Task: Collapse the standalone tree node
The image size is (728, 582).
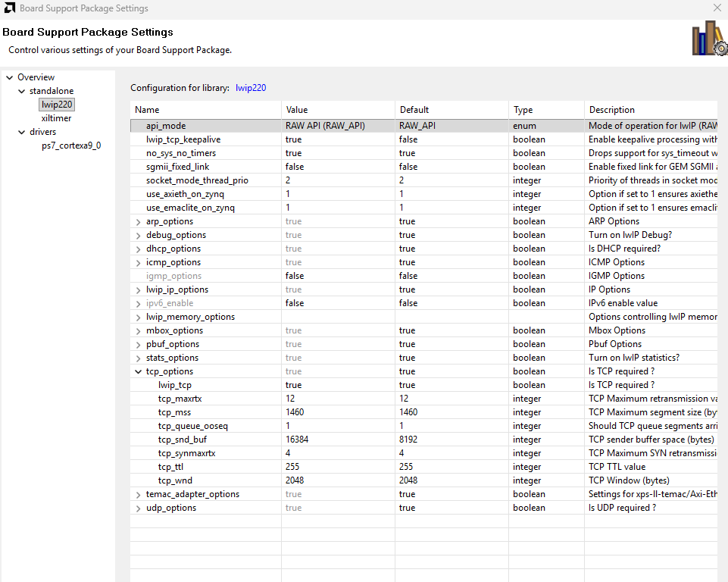Action: tap(21, 91)
